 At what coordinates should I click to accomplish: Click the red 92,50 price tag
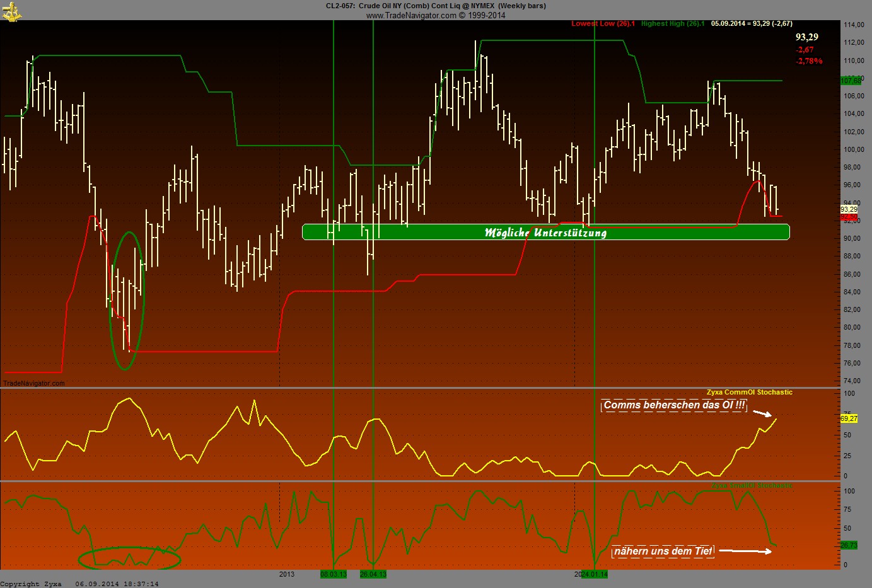click(849, 217)
